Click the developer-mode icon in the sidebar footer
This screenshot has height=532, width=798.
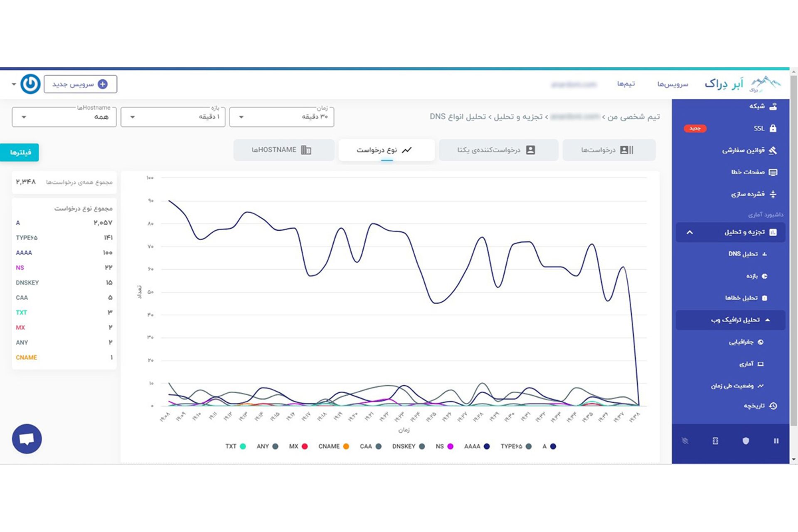(x=715, y=441)
